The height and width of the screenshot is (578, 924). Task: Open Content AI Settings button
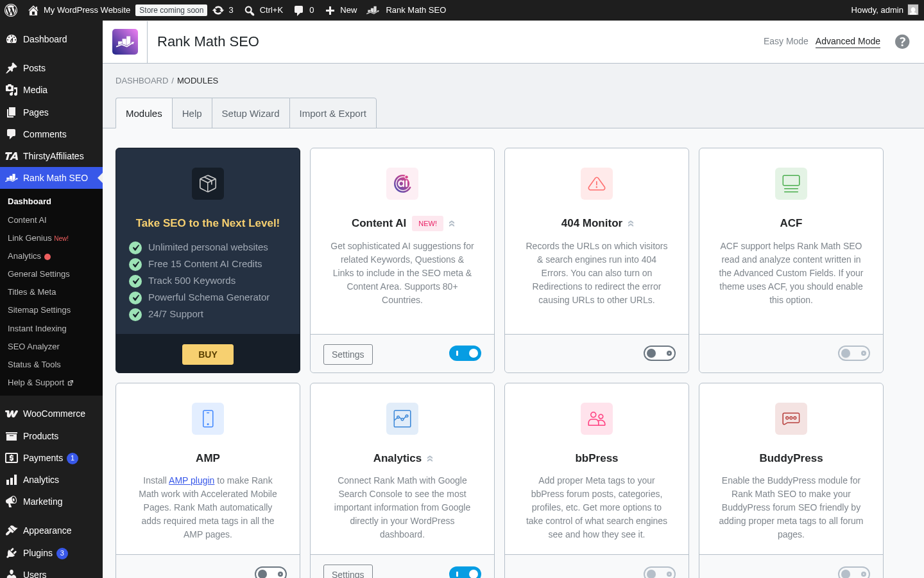348,355
